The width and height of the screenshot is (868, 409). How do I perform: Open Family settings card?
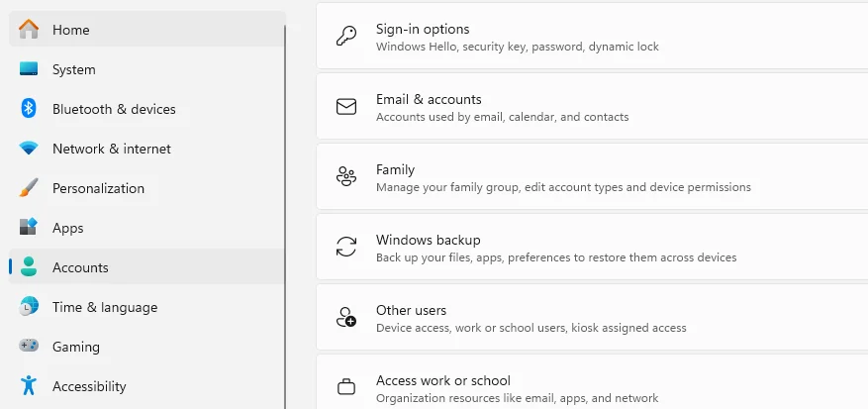[592, 177]
